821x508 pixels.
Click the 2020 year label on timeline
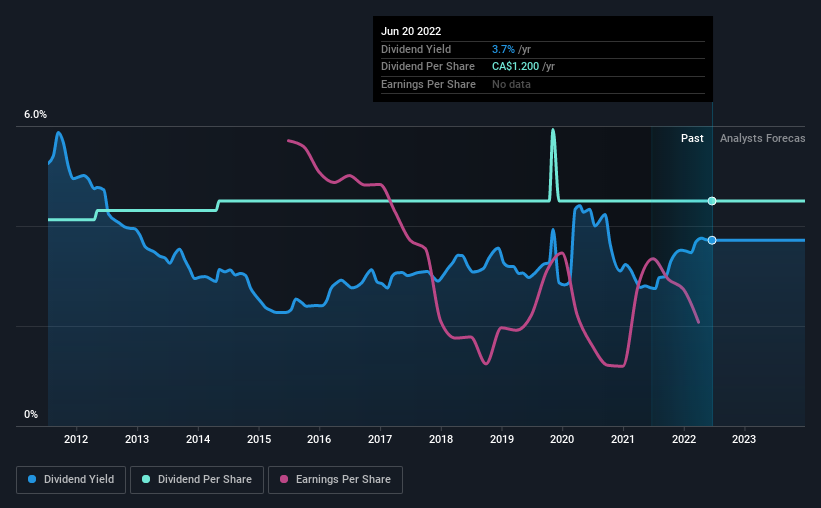pos(562,439)
